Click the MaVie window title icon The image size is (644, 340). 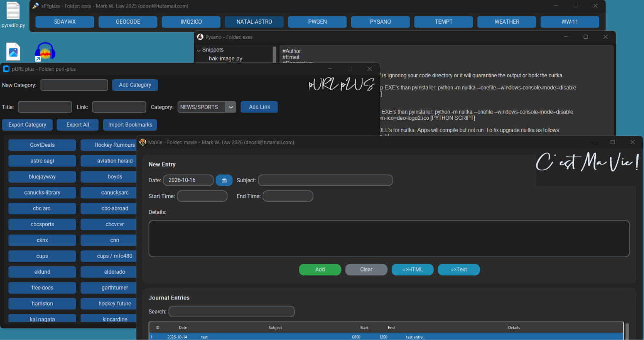(x=143, y=142)
